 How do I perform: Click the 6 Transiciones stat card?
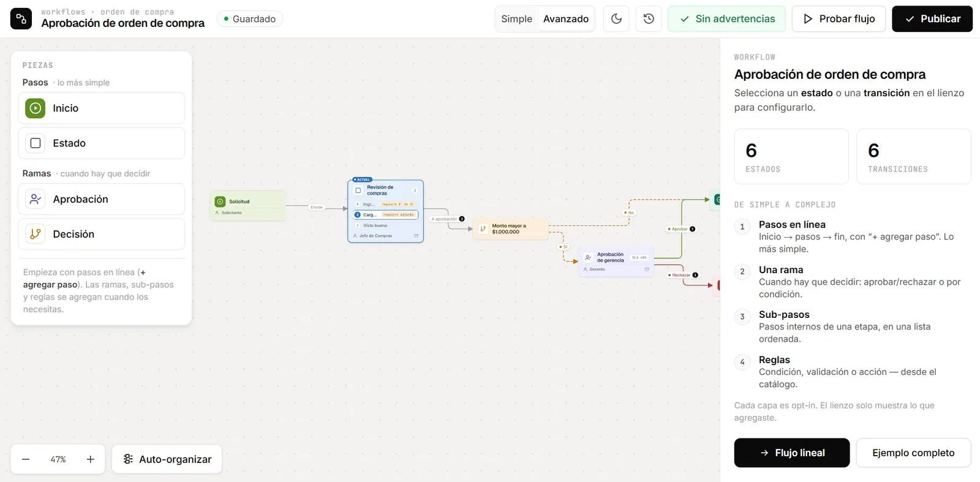(x=914, y=156)
